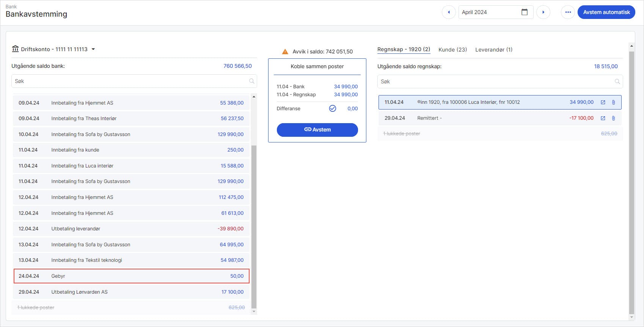
Task: Open Luca Interiør entry in new window
Action: [603, 102]
